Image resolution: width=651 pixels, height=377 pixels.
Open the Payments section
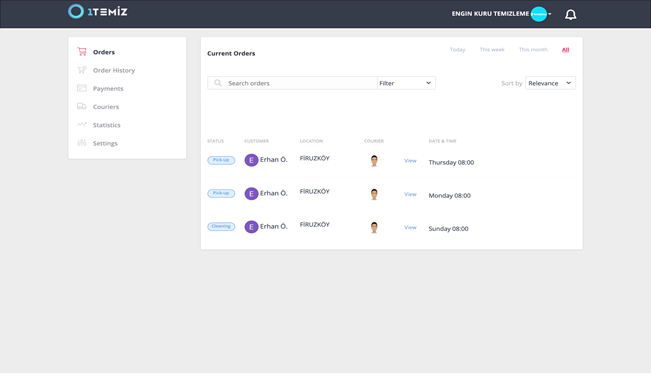(x=108, y=88)
